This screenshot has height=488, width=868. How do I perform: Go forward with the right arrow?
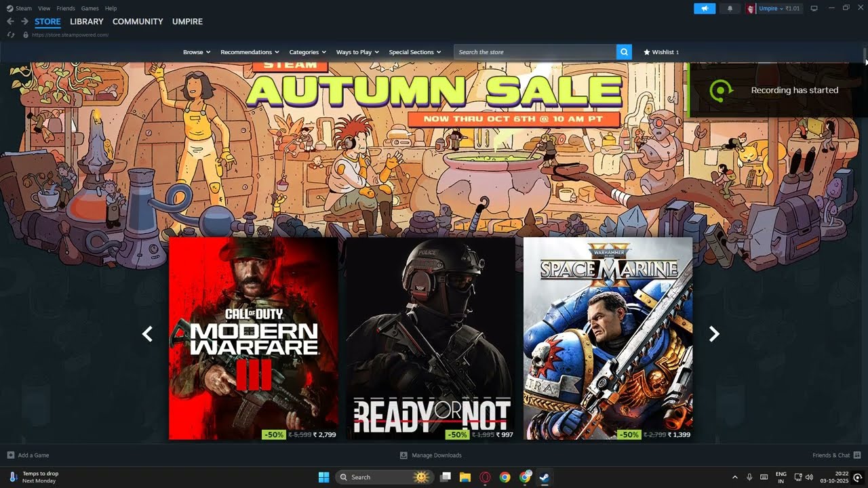pos(24,22)
